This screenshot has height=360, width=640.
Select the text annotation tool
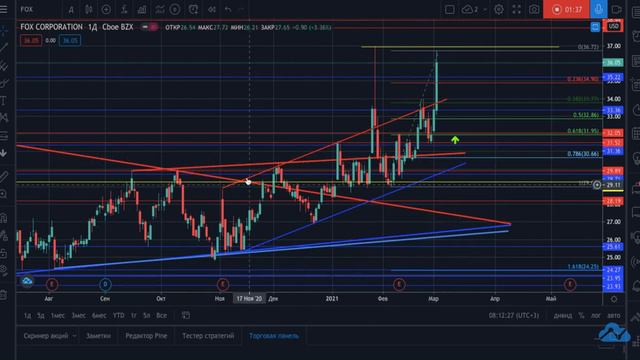coord(4,100)
